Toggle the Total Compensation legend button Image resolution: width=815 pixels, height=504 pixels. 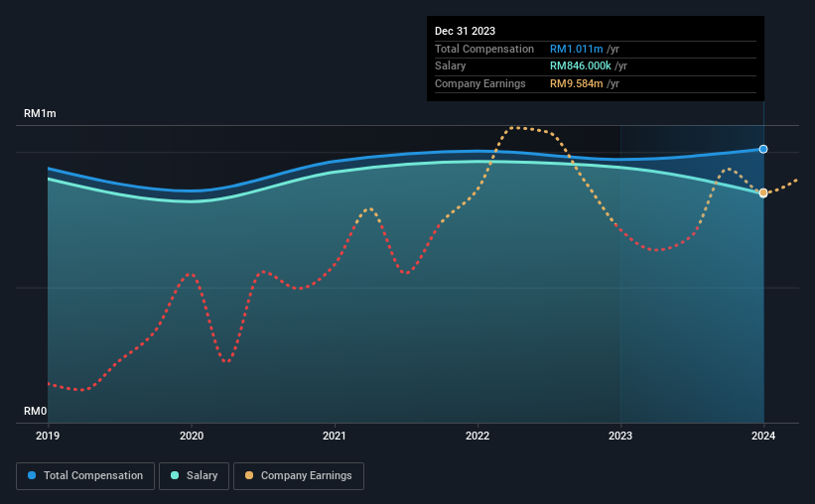coord(85,476)
